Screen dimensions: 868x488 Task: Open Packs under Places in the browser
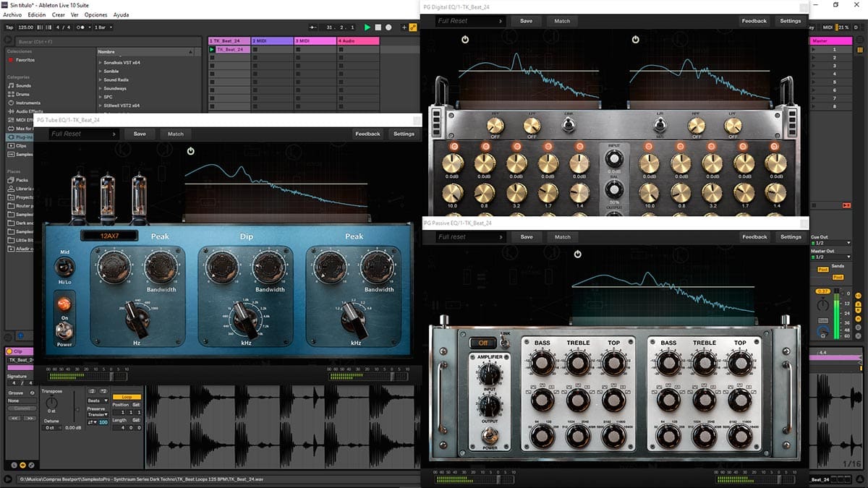click(22, 180)
